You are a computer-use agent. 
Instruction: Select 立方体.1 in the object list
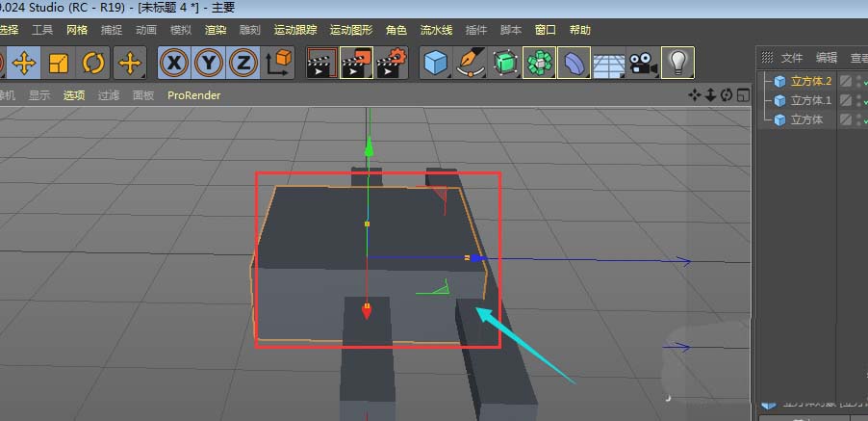[x=808, y=100]
